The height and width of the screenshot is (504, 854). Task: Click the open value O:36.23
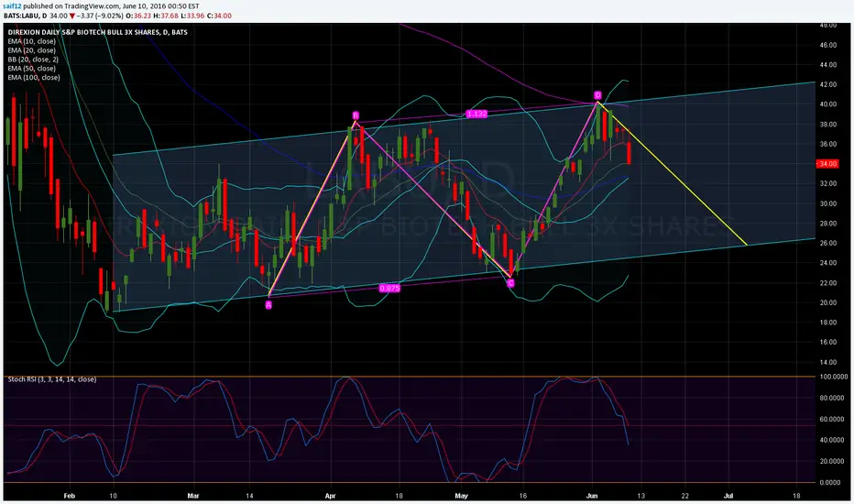pos(138,16)
